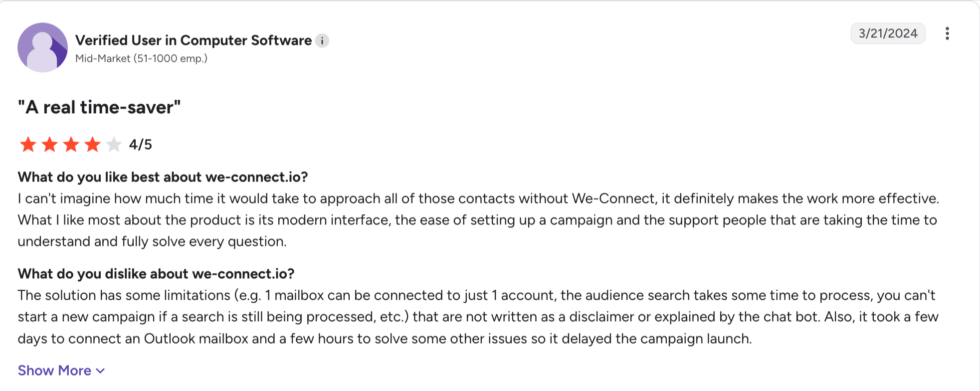Open the three-dot review options menu
The height and width of the screenshot is (391, 980).
[947, 33]
